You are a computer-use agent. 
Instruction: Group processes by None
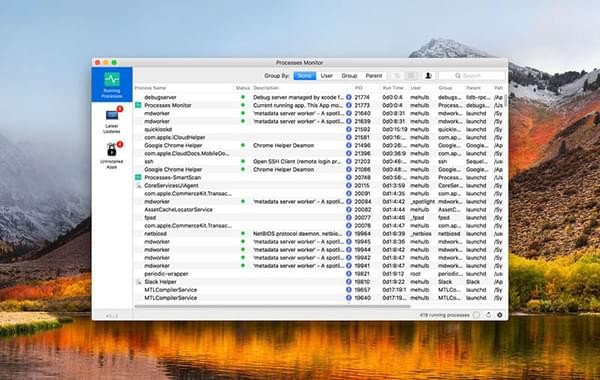coord(305,76)
